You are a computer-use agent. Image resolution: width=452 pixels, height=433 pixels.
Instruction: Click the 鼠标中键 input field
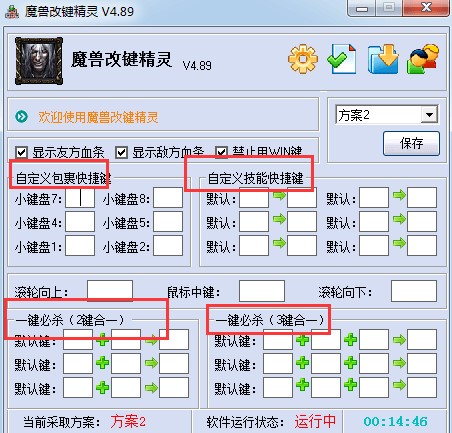[262, 291]
